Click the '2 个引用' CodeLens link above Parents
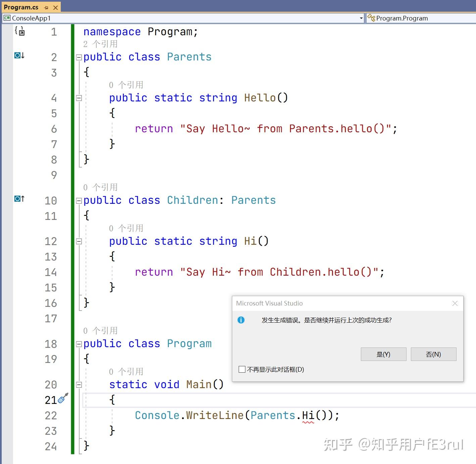 click(x=100, y=44)
